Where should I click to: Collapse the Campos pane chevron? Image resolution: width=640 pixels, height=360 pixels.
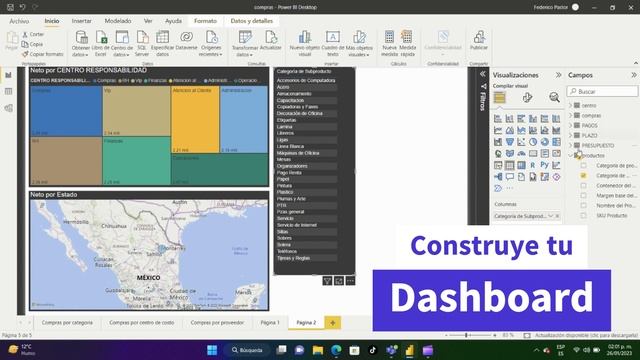pyautogui.click(x=633, y=75)
